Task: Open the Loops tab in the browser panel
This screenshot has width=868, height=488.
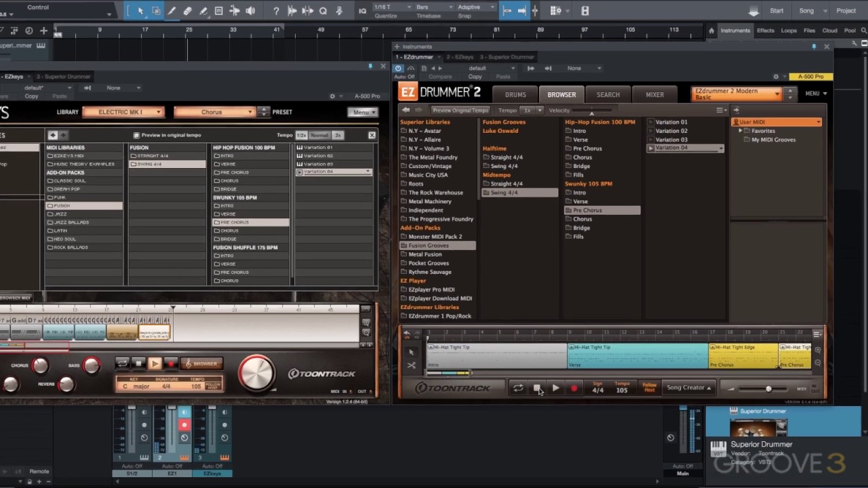Action: coord(789,30)
